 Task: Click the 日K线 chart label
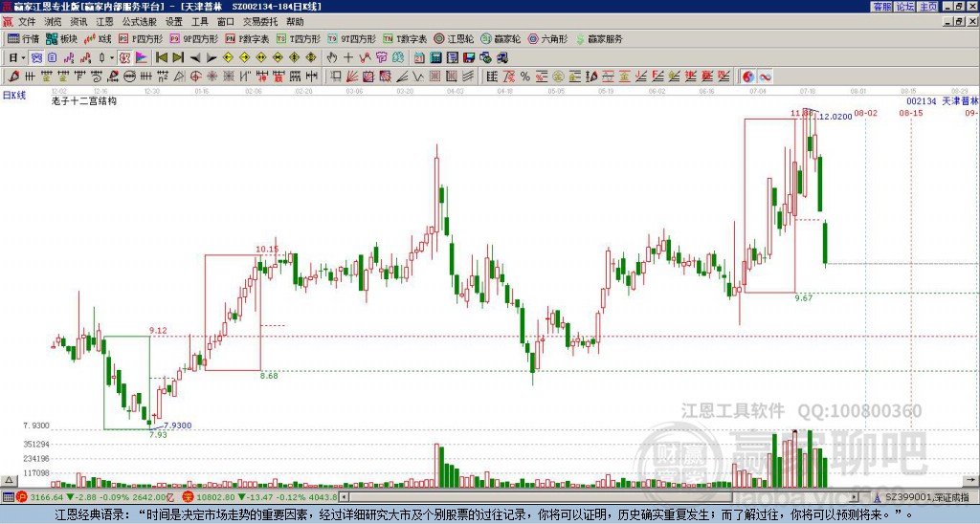[x=13, y=96]
